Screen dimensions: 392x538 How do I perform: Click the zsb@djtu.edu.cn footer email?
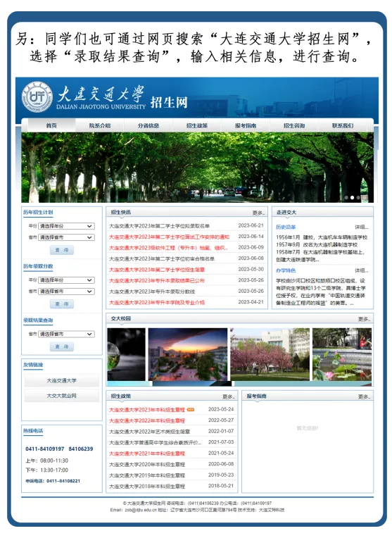141,511
